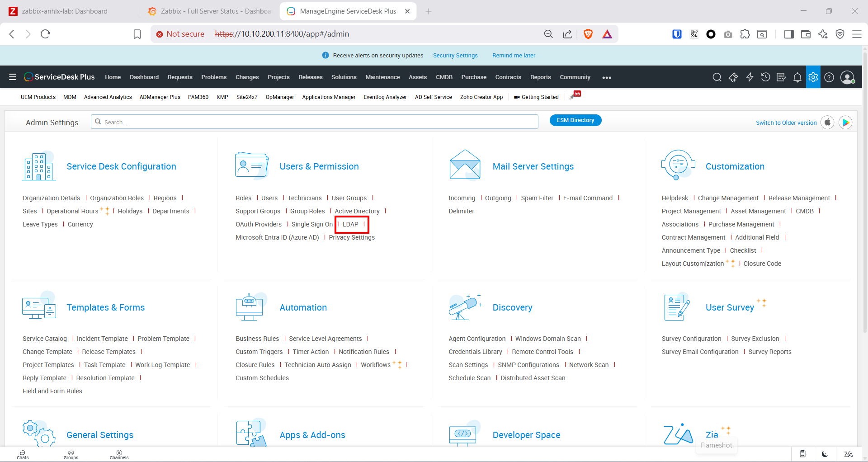Open the recent items history icon
The image size is (868, 462).
(x=765, y=77)
